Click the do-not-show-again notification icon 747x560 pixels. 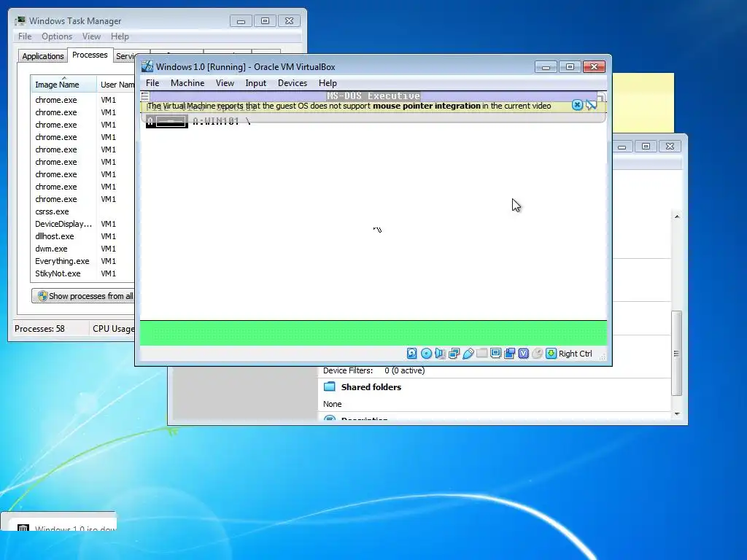coord(592,105)
